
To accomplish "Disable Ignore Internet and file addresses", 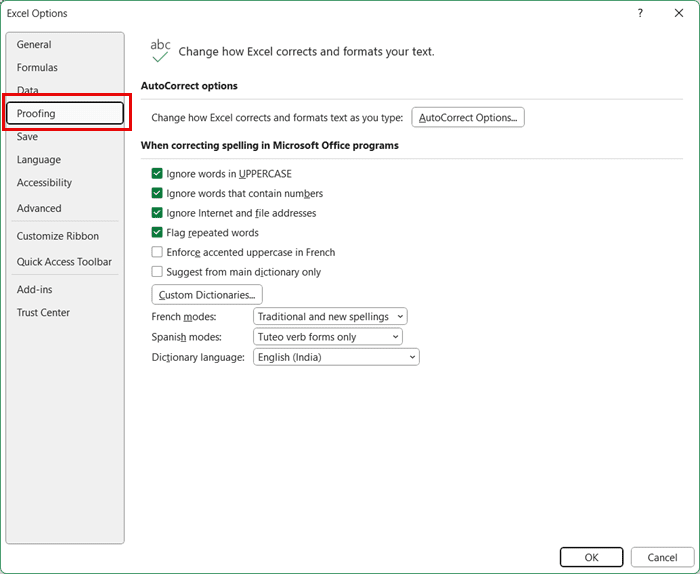I will click(157, 213).
